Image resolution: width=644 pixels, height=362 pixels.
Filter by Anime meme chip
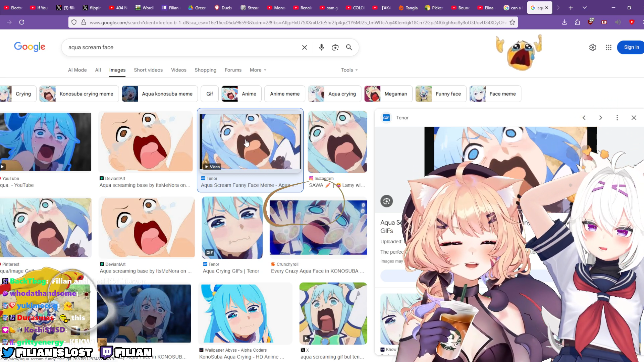click(285, 94)
